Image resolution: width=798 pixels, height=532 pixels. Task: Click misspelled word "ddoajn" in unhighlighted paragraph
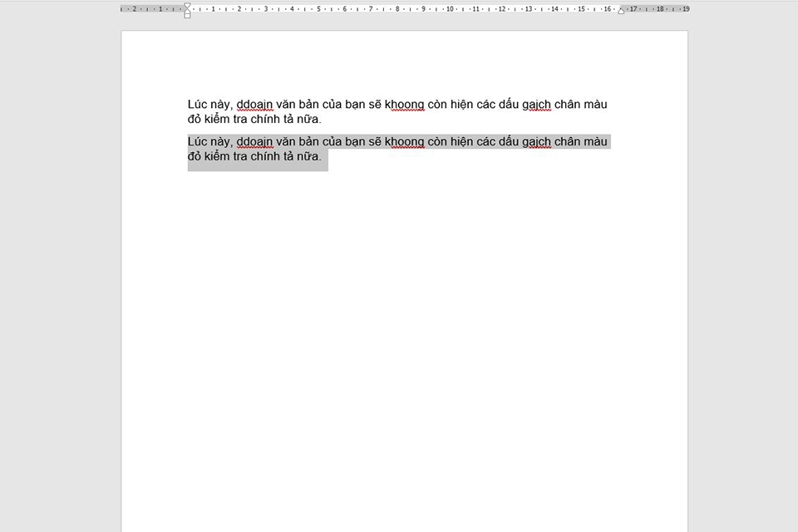(254, 105)
